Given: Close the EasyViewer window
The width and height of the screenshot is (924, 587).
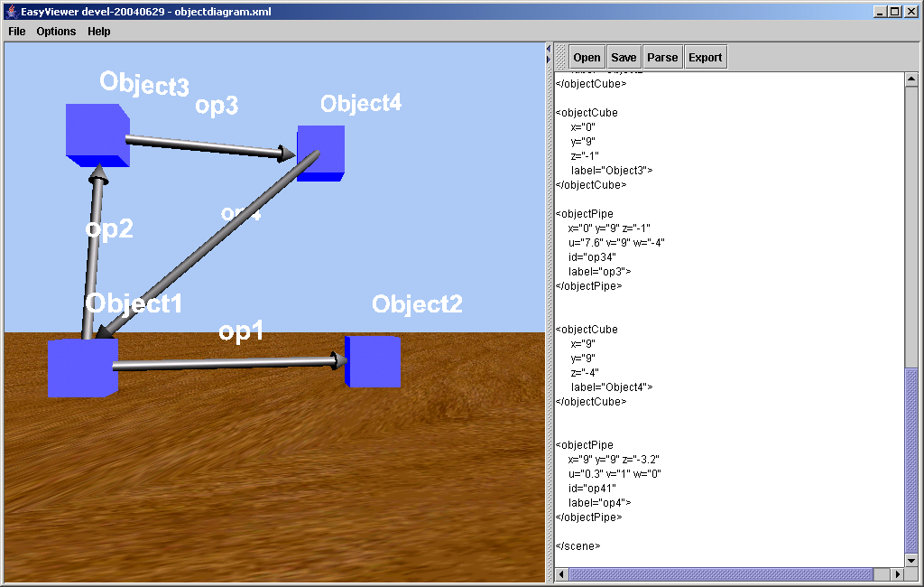Looking at the screenshot, I should tap(910, 11).
